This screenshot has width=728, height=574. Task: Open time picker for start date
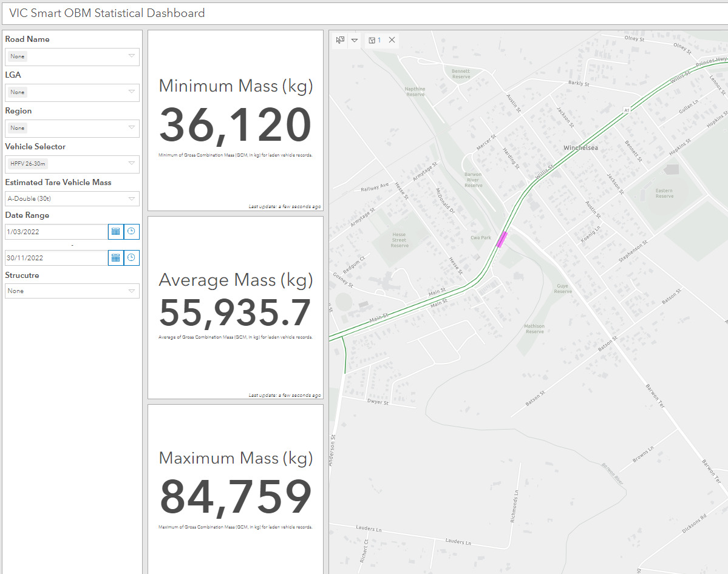point(131,232)
